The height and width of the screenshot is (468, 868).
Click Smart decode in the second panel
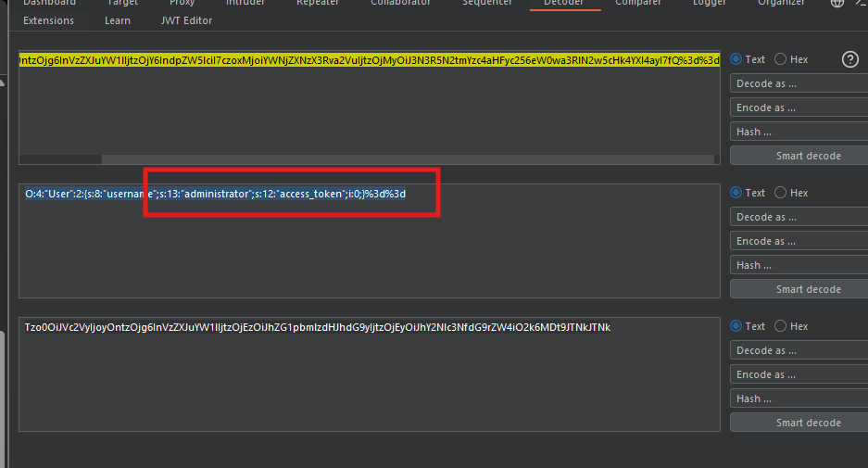tap(799, 289)
